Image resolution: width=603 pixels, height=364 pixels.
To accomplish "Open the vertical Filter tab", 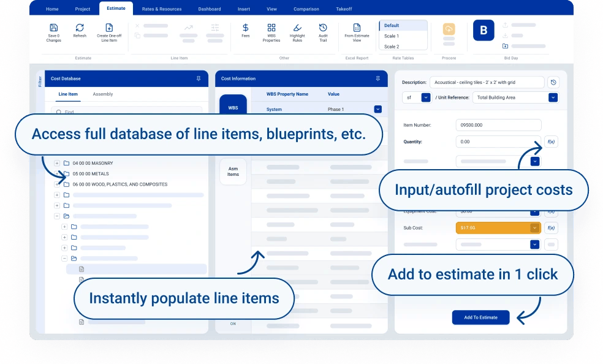I will pos(40,82).
